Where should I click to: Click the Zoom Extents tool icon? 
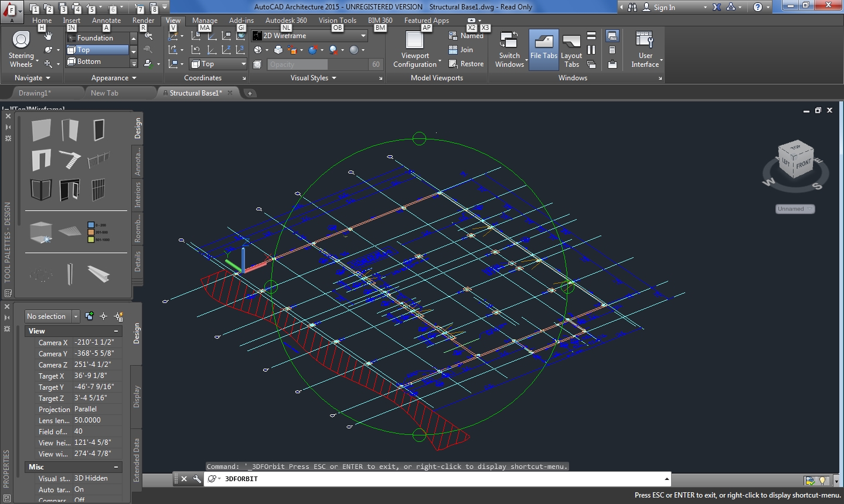[48, 64]
